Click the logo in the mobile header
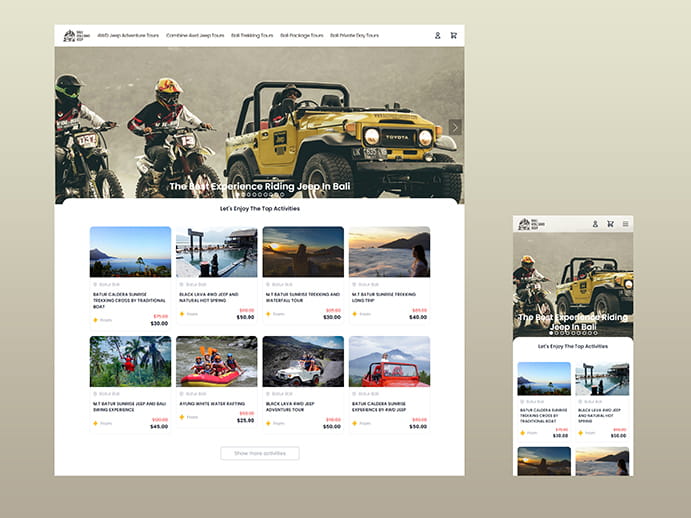This screenshot has height=518, width=691. tap(530, 224)
